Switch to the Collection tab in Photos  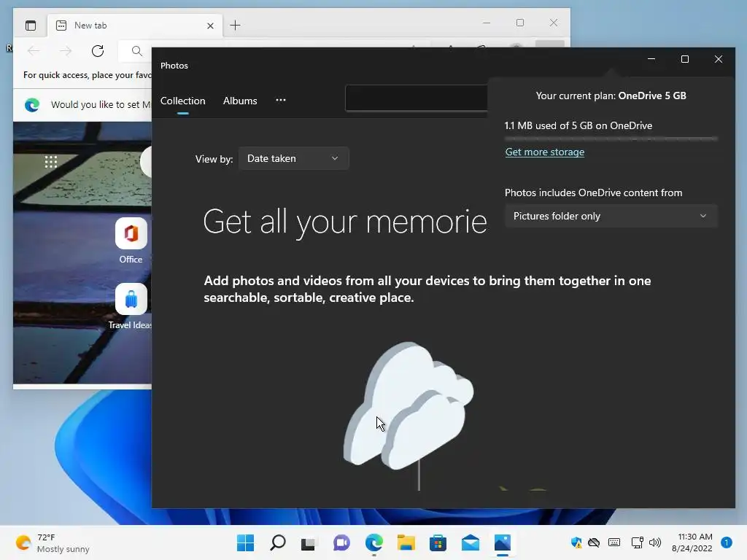click(x=182, y=101)
